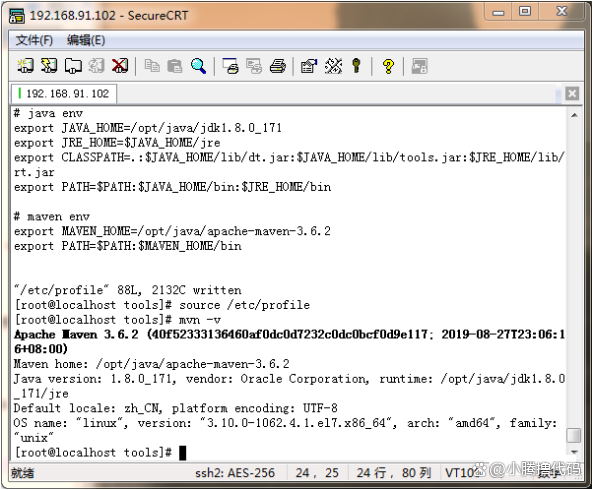Click the printer icon in the toolbar

[278, 66]
